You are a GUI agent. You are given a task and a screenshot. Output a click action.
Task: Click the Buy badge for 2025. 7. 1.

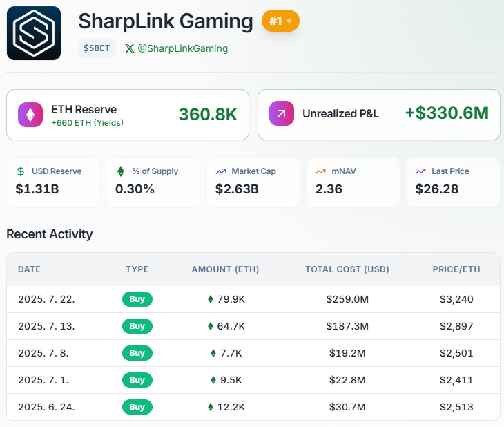137,380
